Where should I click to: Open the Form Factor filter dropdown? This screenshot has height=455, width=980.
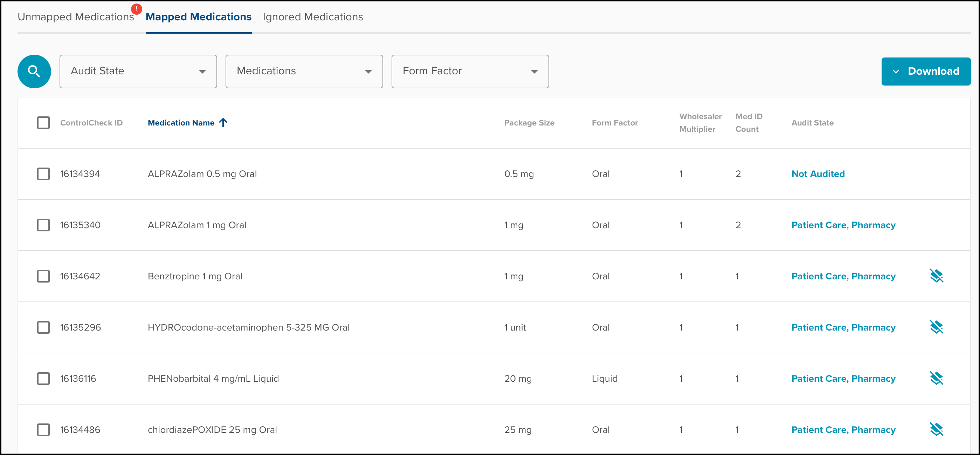pyautogui.click(x=470, y=71)
